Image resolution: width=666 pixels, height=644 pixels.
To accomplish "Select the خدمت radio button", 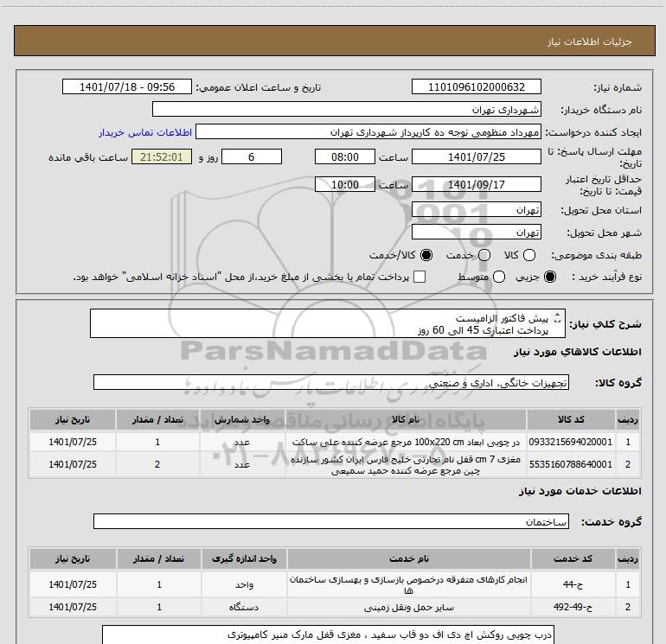I will [x=484, y=255].
